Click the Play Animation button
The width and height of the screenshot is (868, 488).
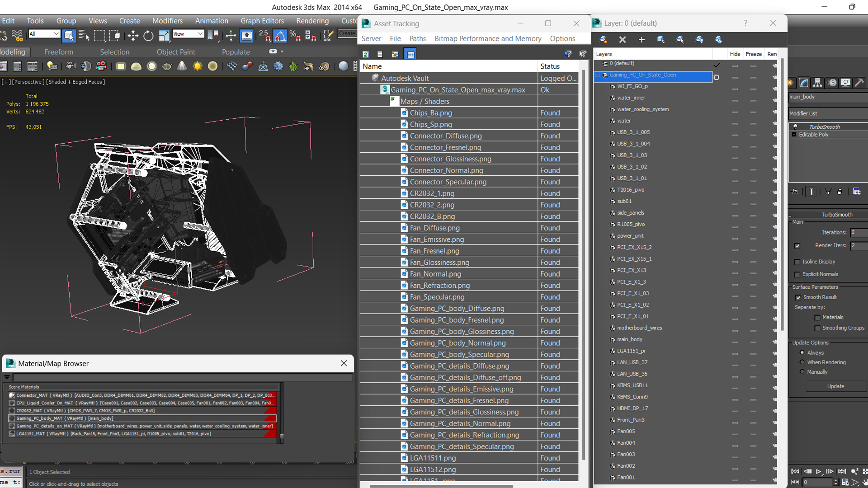(x=818, y=471)
